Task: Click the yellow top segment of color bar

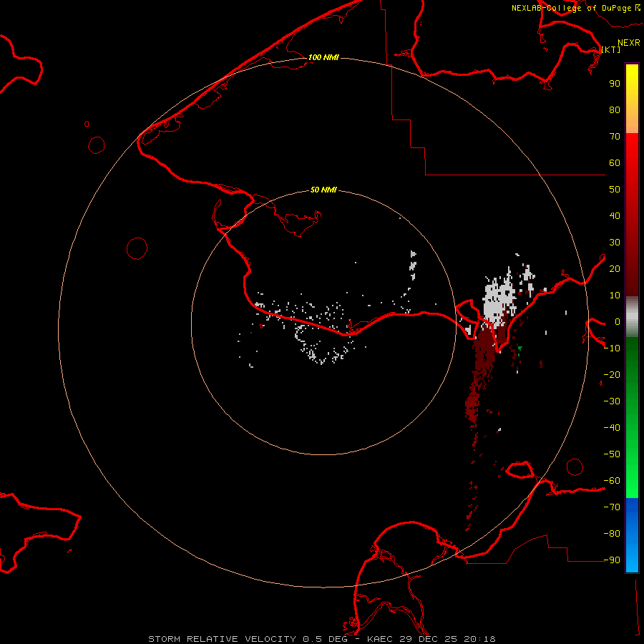Action: point(632,99)
